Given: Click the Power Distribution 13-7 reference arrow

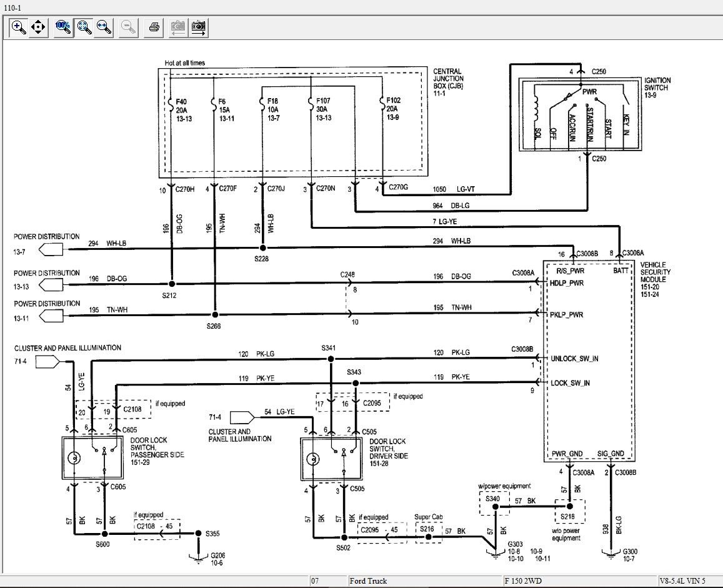Looking at the screenshot, I should [x=52, y=250].
